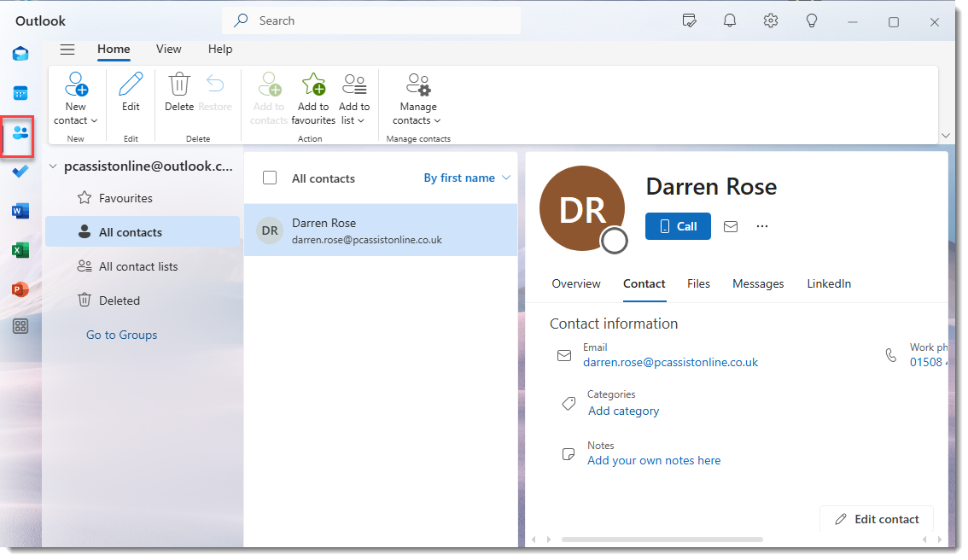
Task: Expand the By first name sort dropdown
Action: tap(506, 178)
